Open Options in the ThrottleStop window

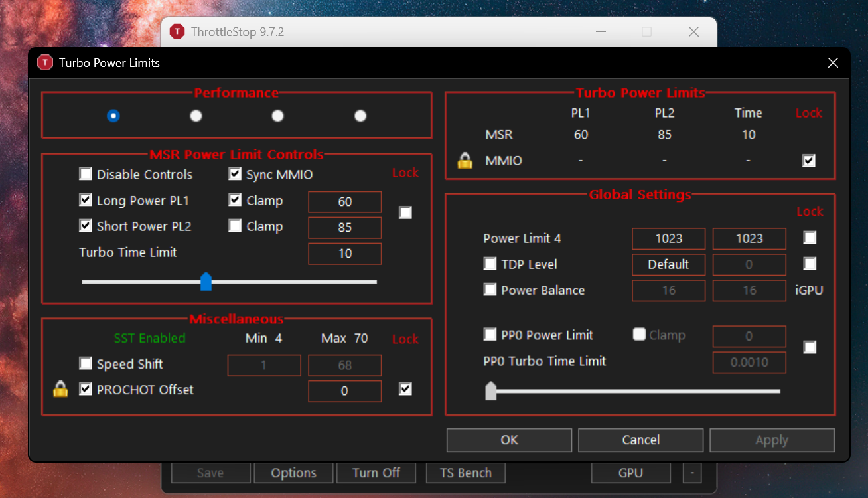[293, 473]
